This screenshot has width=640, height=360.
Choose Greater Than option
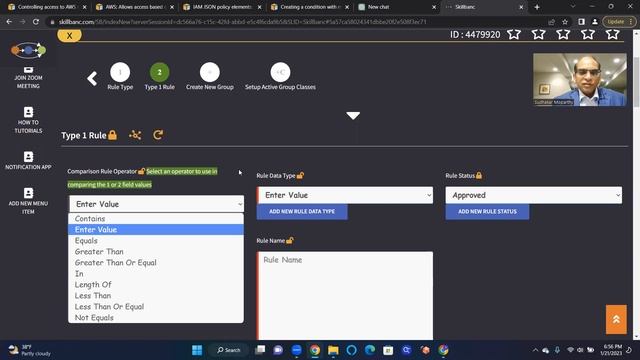point(156,252)
